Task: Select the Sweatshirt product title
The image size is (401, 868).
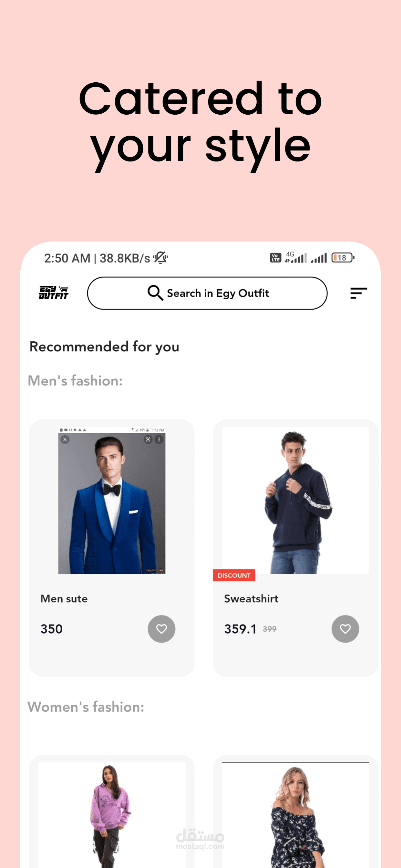Action: (251, 599)
